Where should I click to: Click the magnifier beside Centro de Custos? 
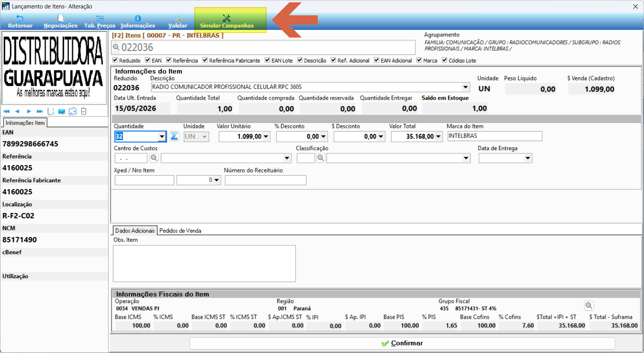pyautogui.click(x=154, y=158)
